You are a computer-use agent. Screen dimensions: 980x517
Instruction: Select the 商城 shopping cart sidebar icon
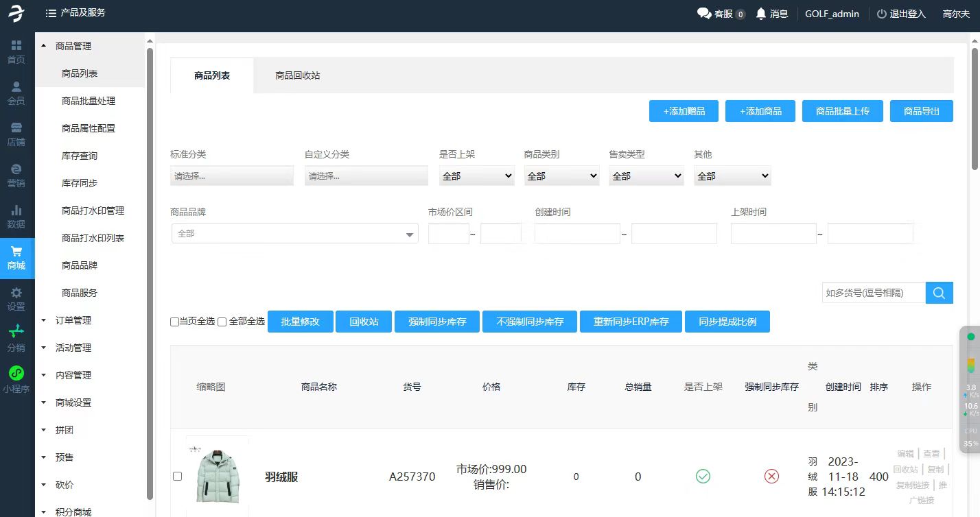[16, 258]
